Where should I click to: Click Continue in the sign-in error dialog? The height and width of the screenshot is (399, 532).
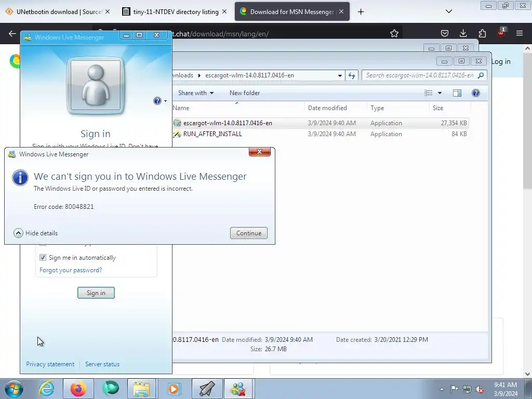[x=249, y=233]
